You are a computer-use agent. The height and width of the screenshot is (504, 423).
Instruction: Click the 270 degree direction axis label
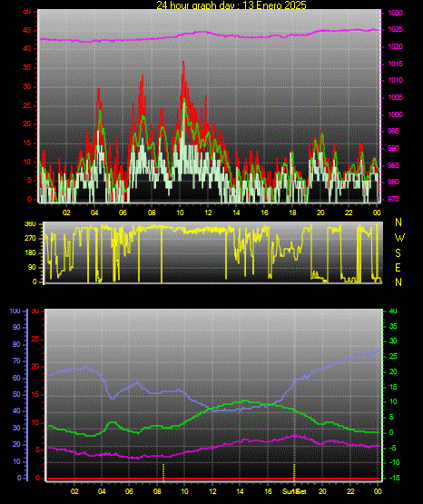[x=30, y=239]
